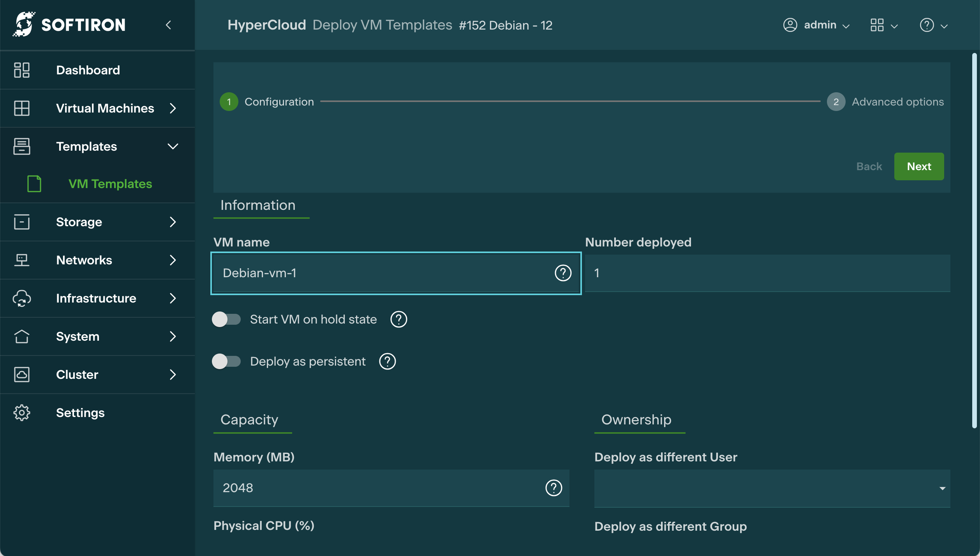Image resolution: width=980 pixels, height=556 pixels.
Task: Toggle Deploy as persistent switch
Action: tap(226, 361)
